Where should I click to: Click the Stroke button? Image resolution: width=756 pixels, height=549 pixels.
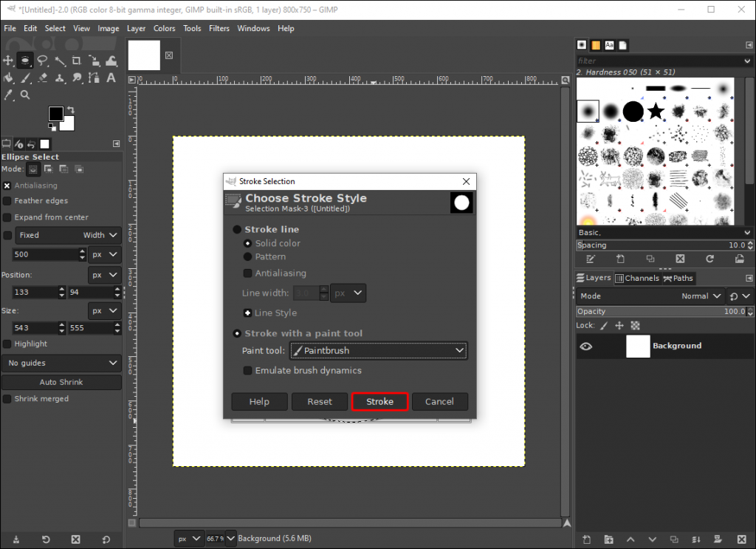click(379, 401)
